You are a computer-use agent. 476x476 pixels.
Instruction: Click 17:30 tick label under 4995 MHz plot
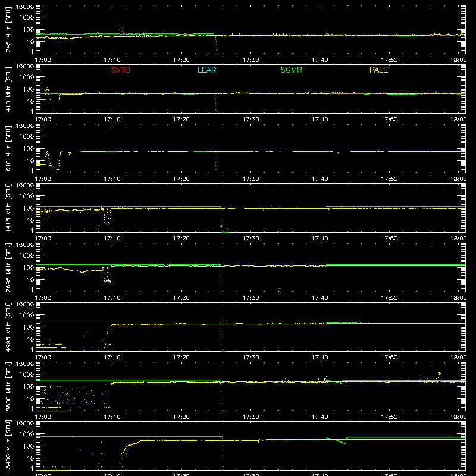(250, 358)
